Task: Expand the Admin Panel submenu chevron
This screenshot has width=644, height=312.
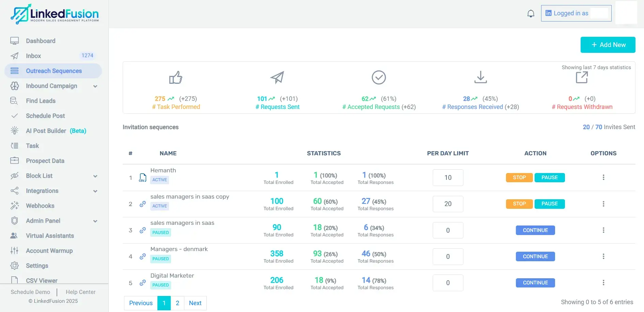Action: [95, 221]
